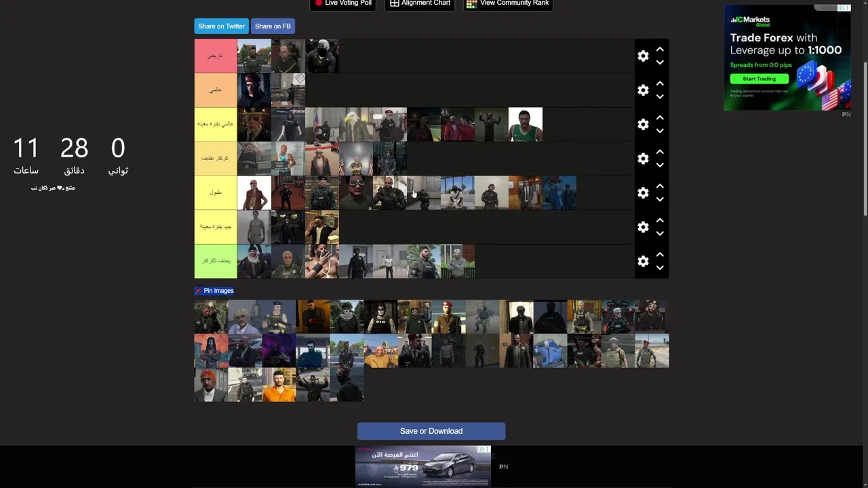Open settings gear for عالمي بفترة معينه tier
Viewport: 868px width, 488px height.
click(x=643, y=124)
